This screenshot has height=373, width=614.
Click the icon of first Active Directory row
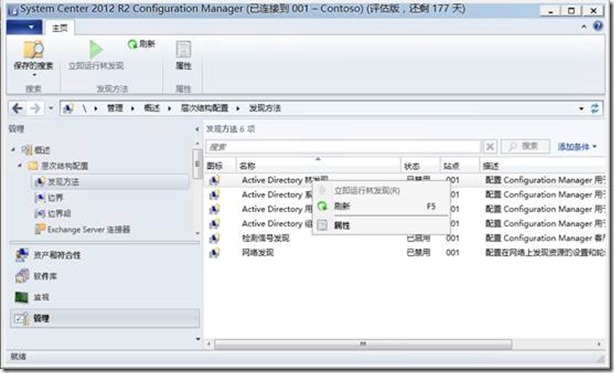(x=214, y=180)
